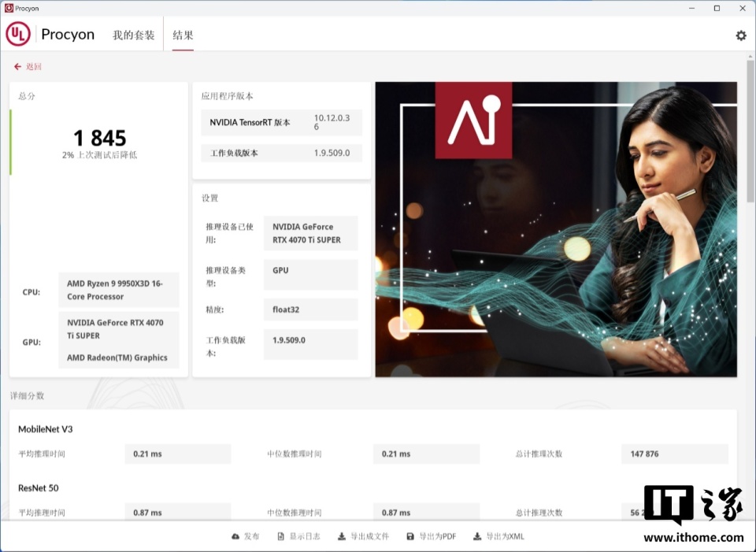756x552 pixels.
Task: Click the download icon beside 导出为XML
Action: [477, 536]
